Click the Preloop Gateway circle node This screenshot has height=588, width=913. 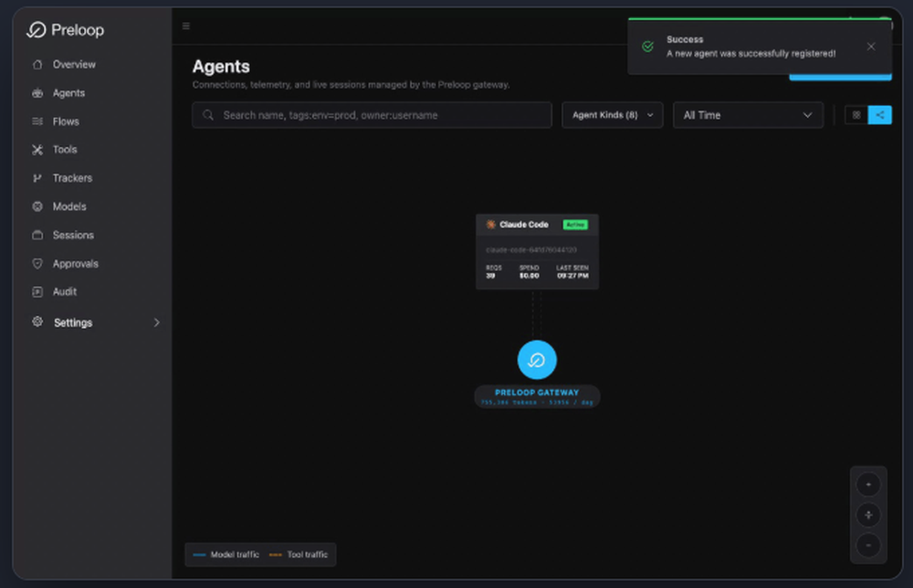tap(537, 360)
